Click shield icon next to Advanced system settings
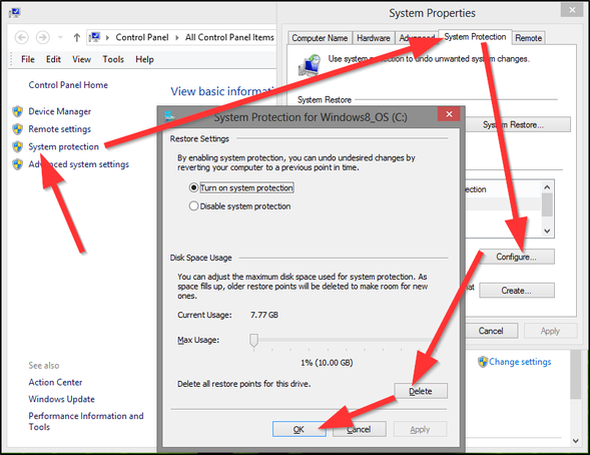Screen dimensions: 590x455 coord(17,164)
